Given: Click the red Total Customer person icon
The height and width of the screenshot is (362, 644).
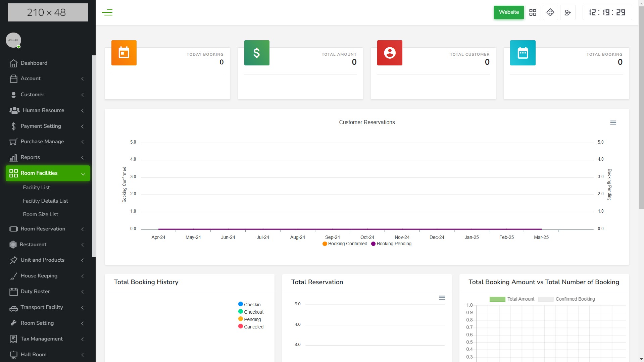Looking at the screenshot, I should pyautogui.click(x=390, y=53).
